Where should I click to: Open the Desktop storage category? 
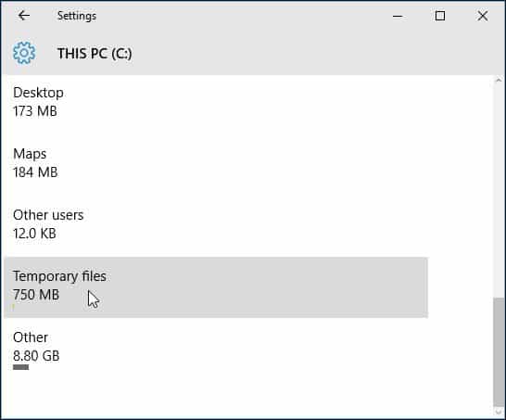click(216, 104)
